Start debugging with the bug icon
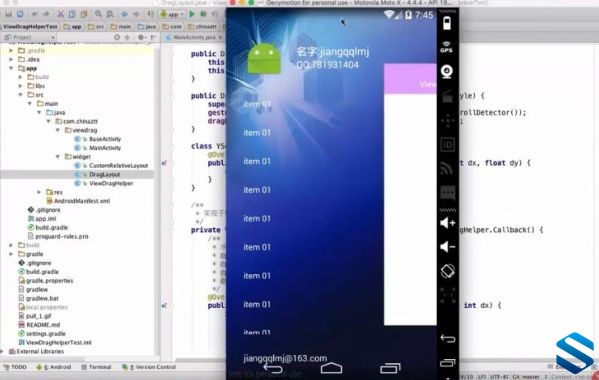 [204, 14]
